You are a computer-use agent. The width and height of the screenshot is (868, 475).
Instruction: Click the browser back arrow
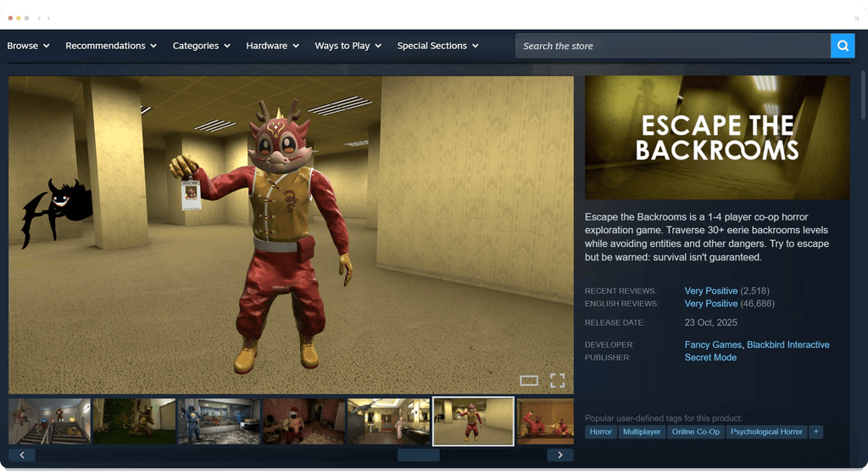[x=39, y=19]
